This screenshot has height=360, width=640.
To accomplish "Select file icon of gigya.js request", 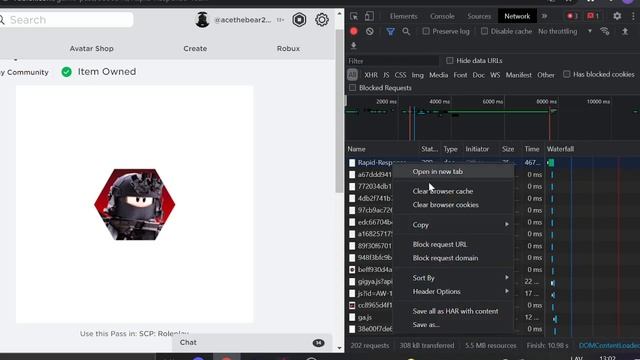I will pos(352,282).
